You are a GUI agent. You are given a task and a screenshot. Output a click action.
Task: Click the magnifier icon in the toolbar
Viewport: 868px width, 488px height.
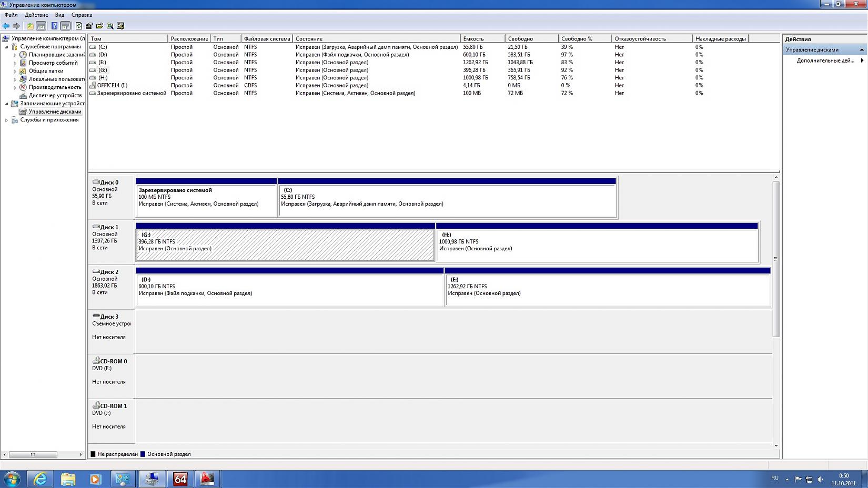pos(110,26)
